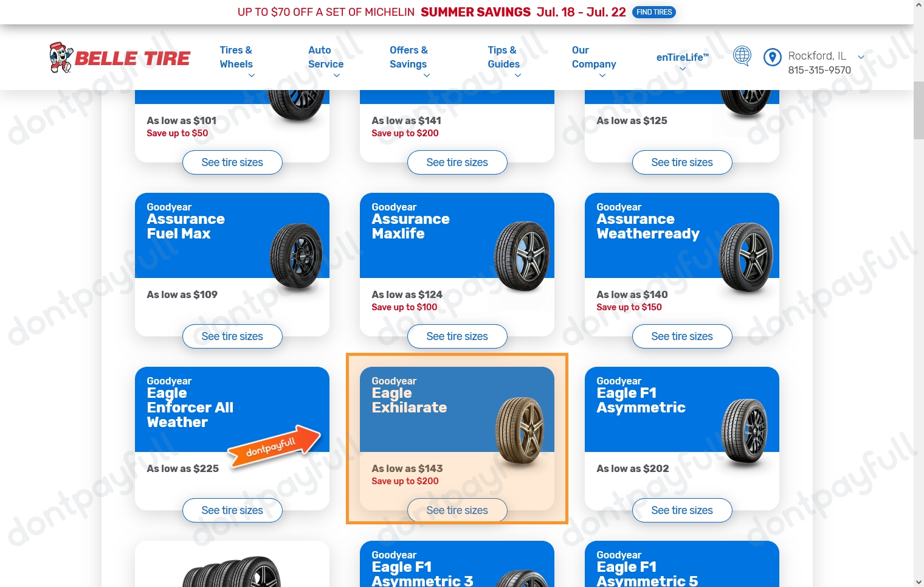Click the Eagle F1 Asymmetric tire image
Screen dimensions: 924x587
point(745,432)
